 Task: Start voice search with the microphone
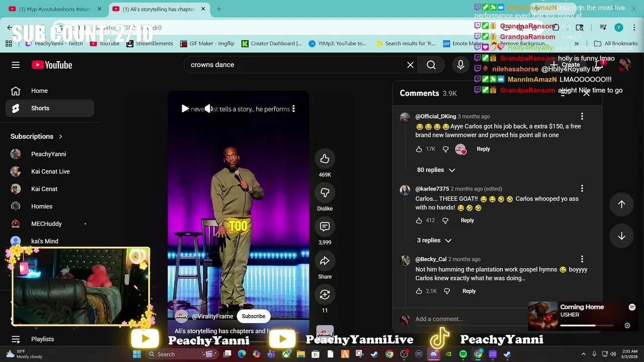point(460,65)
